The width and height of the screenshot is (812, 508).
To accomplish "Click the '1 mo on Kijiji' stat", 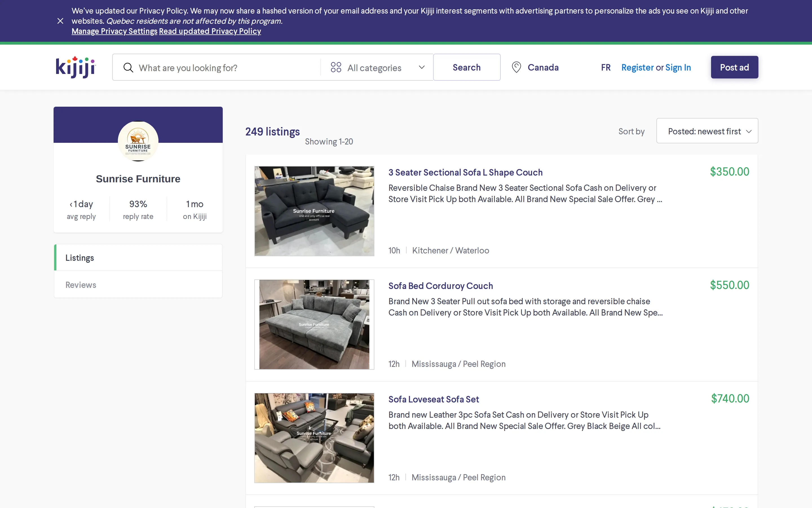I will click(x=195, y=210).
